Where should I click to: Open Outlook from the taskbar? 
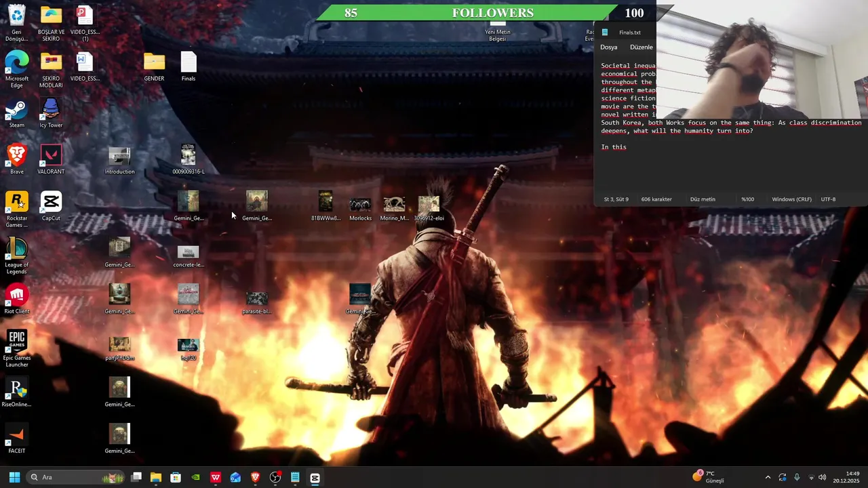click(235, 477)
